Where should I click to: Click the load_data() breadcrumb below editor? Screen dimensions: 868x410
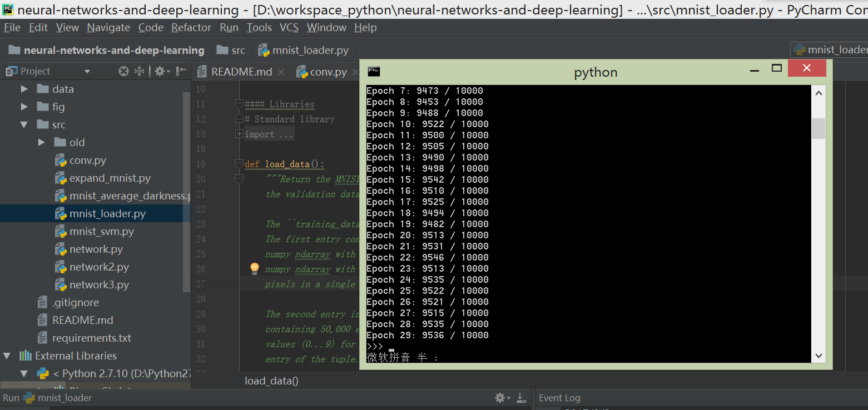click(x=271, y=381)
